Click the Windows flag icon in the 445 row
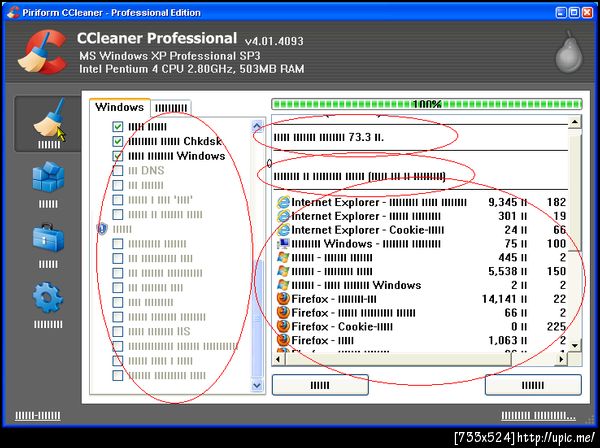600x448 pixels. pyautogui.click(x=283, y=257)
